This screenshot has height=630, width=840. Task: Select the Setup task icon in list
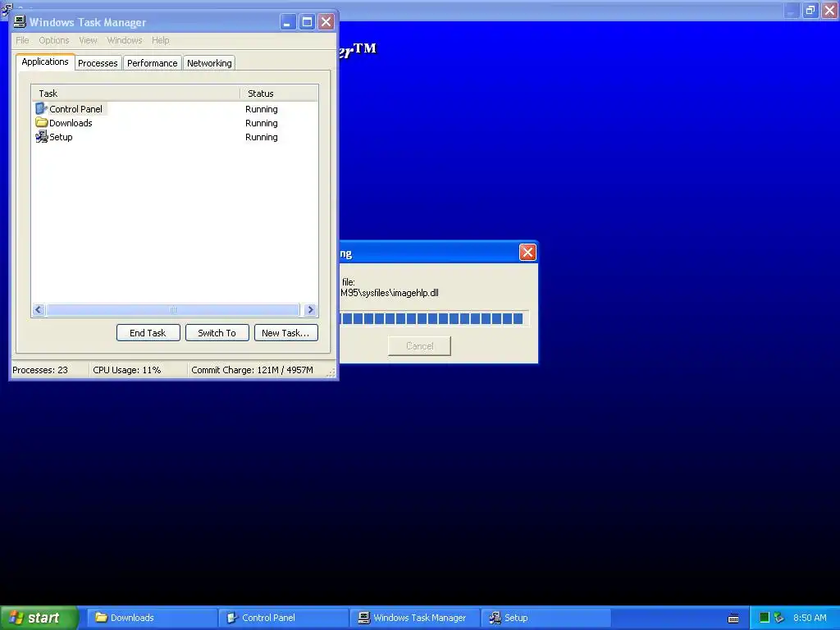[x=41, y=137]
